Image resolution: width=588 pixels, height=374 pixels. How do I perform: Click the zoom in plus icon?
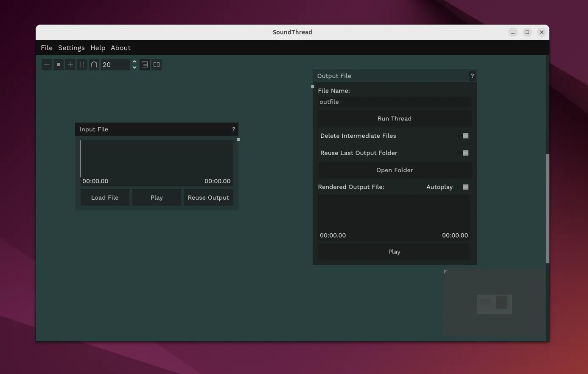tap(70, 64)
